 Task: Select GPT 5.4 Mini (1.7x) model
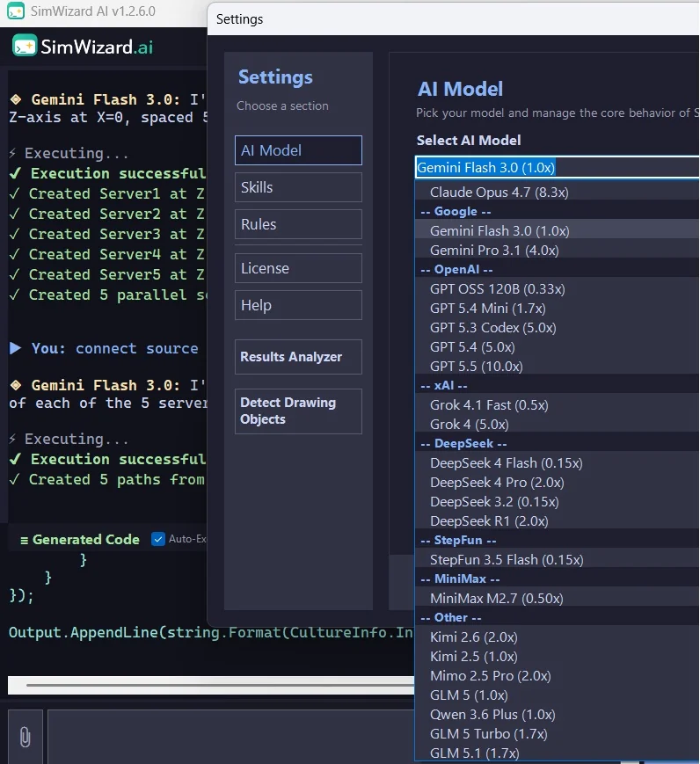558,308
